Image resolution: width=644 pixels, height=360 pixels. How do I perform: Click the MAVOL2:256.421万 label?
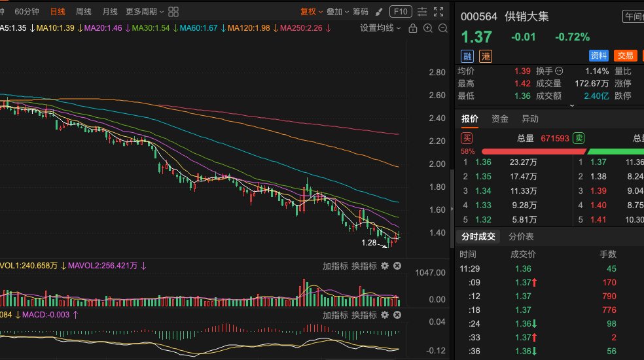(x=103, y=266)
